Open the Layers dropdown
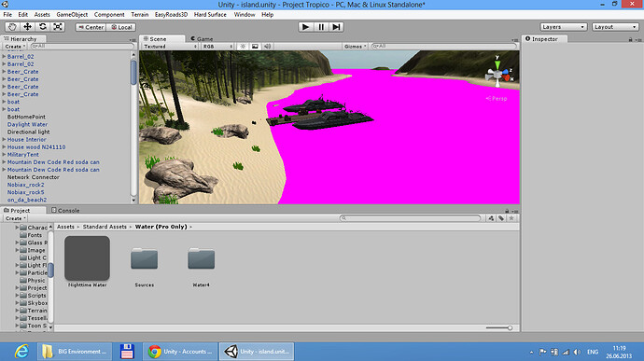This screenshot has height=361, width=644. tap(563, 27)
